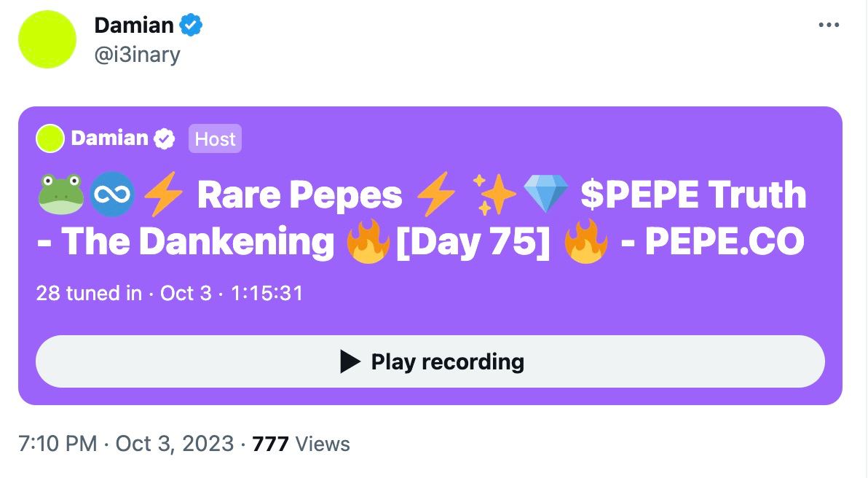Click the 28 tuned in info
Viewport: 868px width, 478px height.
tap(89, 293)
